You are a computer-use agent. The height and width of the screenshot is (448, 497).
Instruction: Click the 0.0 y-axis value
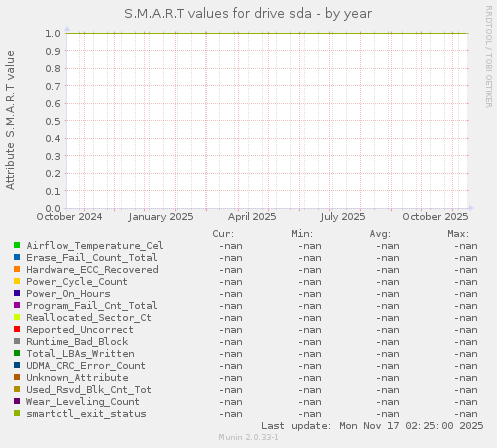tap(53, 209)
